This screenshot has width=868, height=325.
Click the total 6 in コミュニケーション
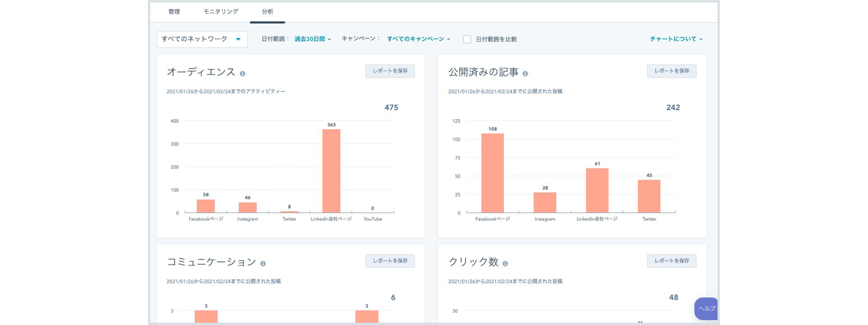pos(393,297)
